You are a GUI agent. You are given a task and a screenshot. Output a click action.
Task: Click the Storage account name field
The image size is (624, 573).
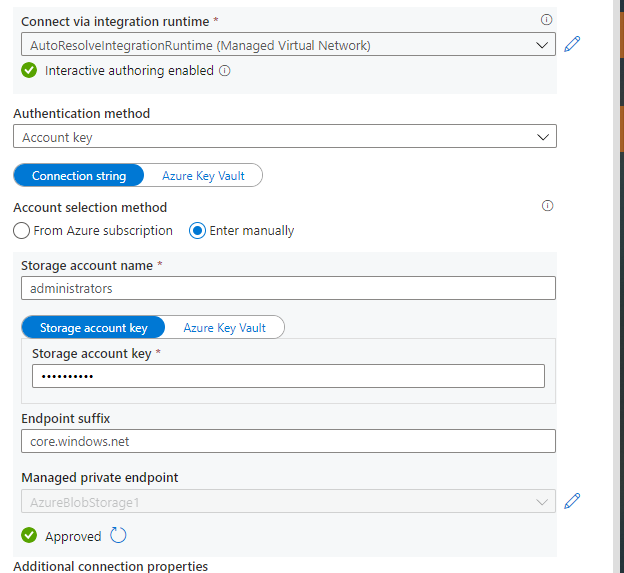288,288
